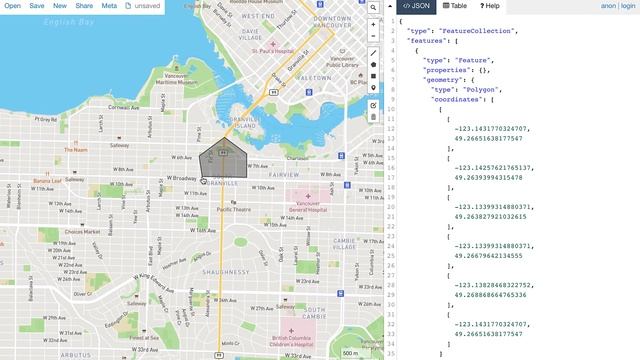Click the "FeatureCollection" value in JSON
640x360 pixels.
point(476,31)
